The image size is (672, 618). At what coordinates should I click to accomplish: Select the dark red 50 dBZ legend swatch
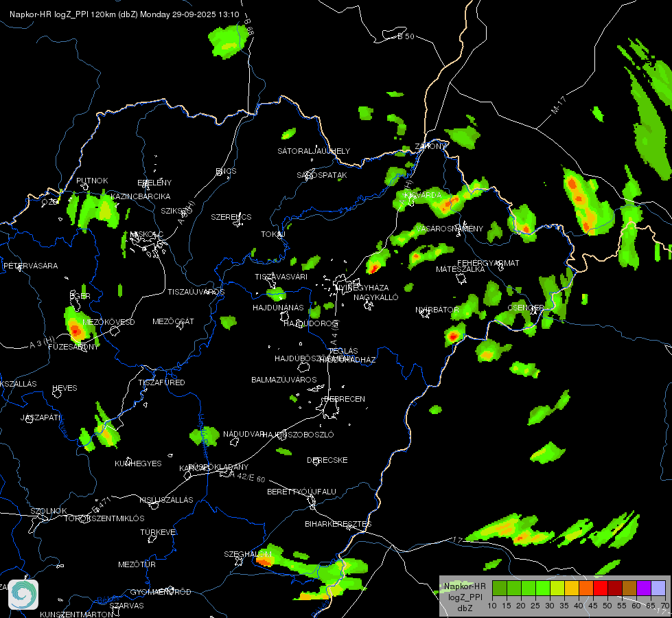[x=615, y=588]
